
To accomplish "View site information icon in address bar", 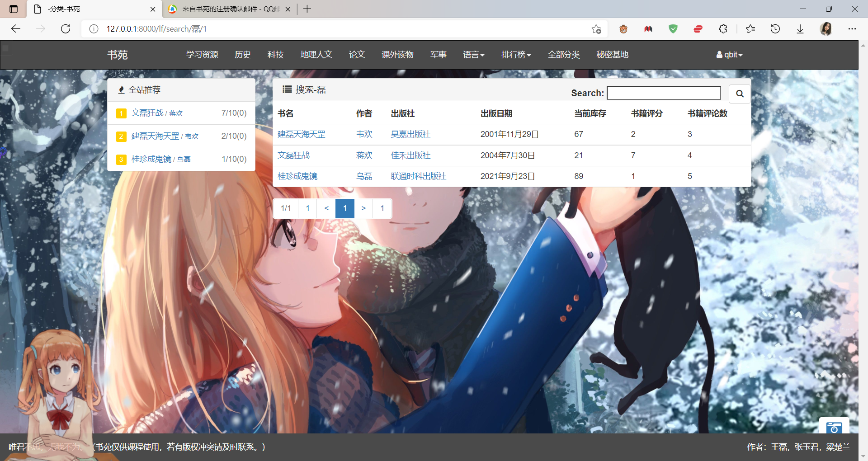I will coord(94,29).
